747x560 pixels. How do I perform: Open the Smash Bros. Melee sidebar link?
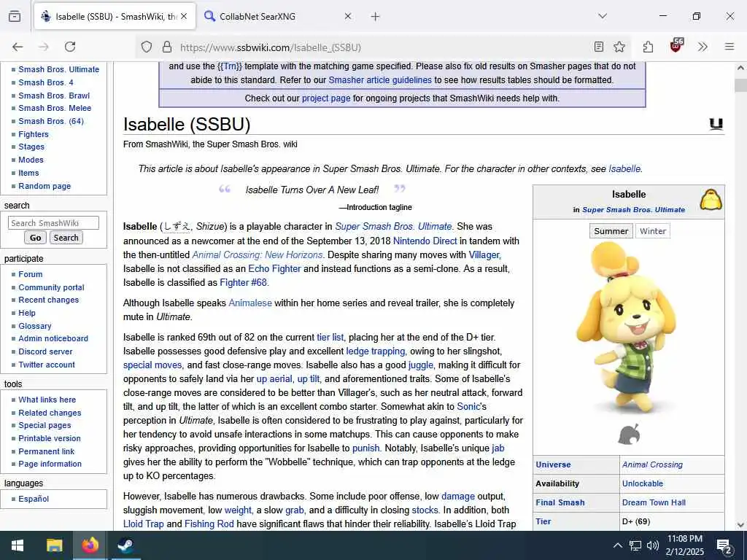coord(55,108)
